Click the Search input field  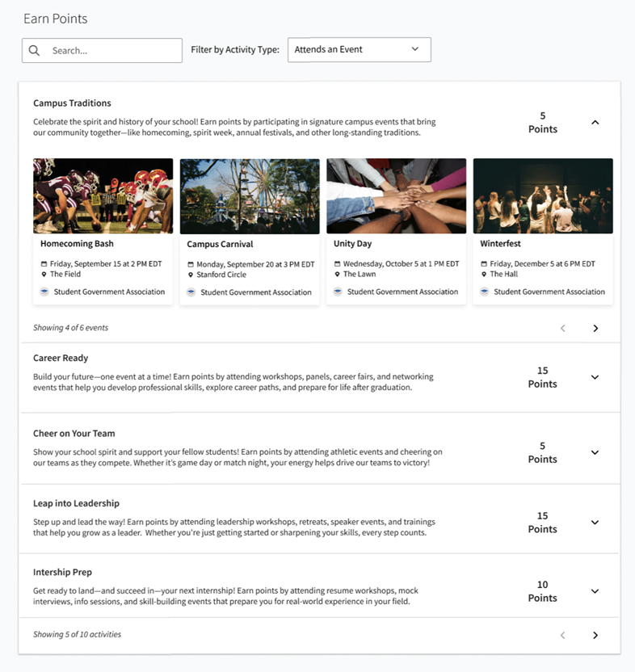(x=113, y=50)
